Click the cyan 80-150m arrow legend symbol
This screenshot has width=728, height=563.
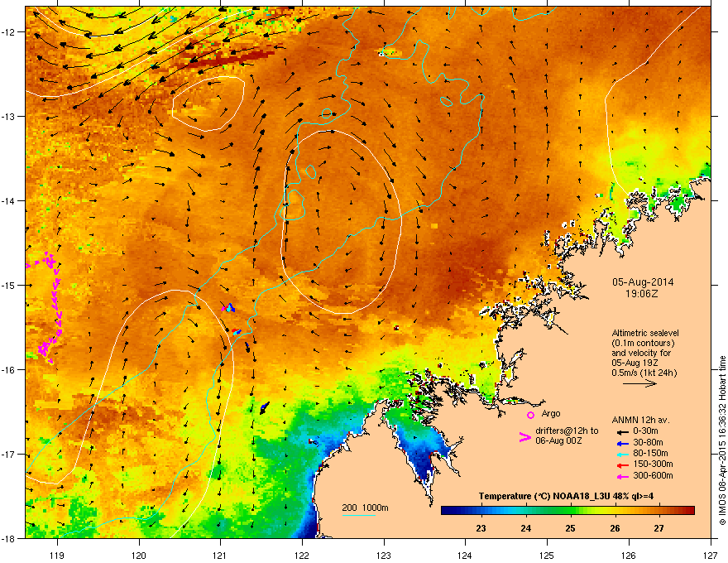[x=623, y=454]
